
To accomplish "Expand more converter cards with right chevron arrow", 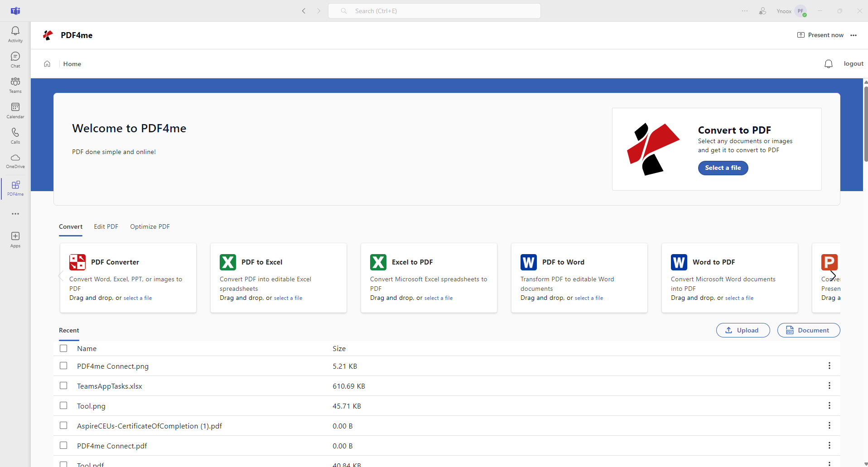I will click(x=833, y=275).
